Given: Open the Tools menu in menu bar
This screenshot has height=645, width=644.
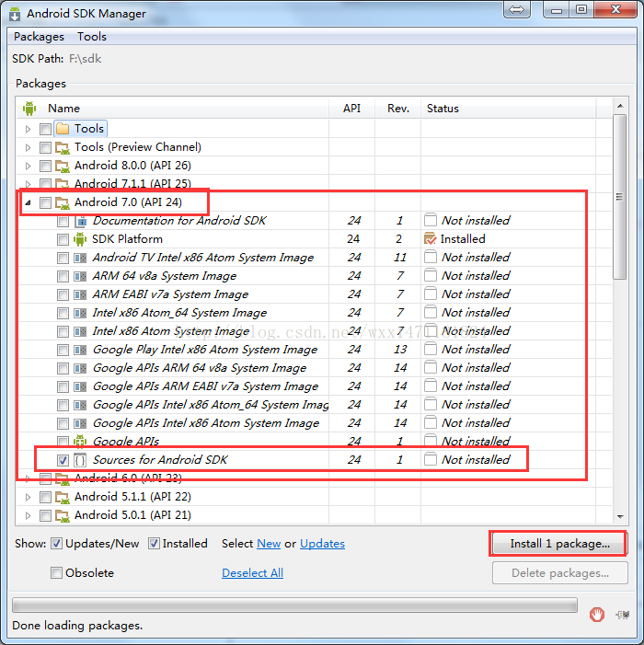Looking at the screenshot, I should (x=92, y=37).
